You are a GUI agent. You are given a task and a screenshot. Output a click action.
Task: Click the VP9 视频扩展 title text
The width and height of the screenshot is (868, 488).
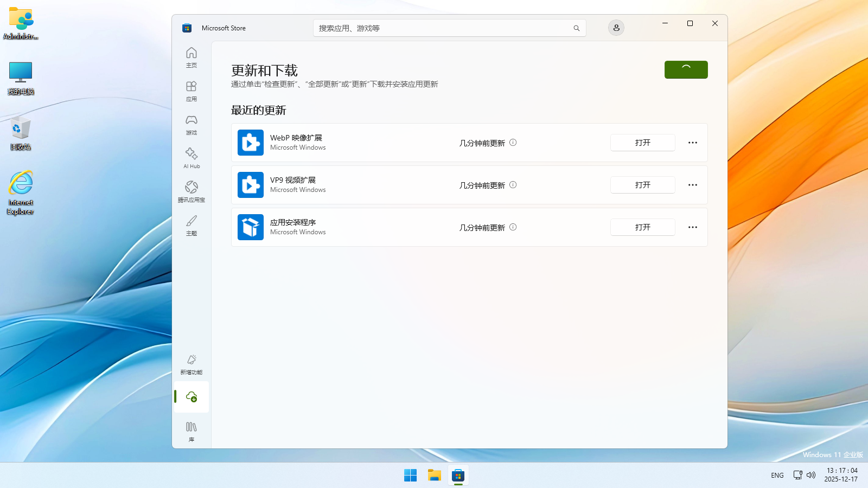[293, 180]
